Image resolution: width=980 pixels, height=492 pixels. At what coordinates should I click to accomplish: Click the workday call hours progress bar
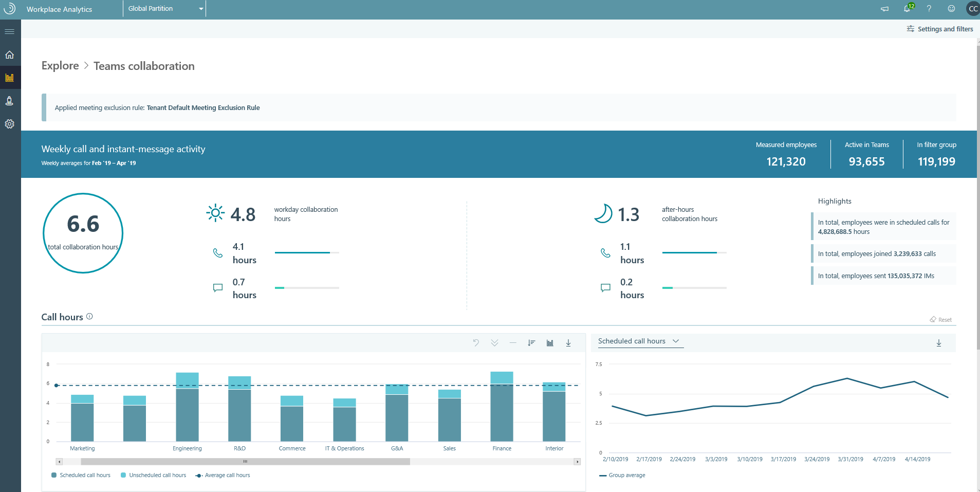pyautogui.click(x=307, y=252)
